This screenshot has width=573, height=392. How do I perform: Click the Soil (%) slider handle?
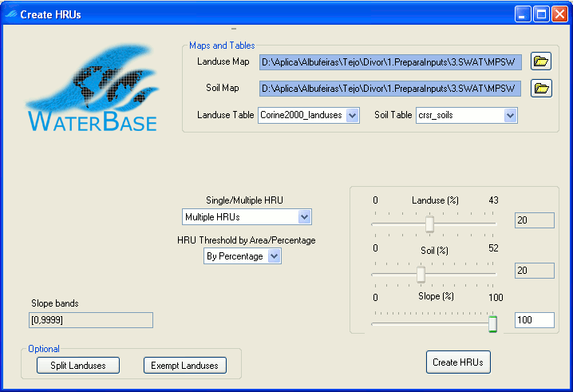point(421,274)
